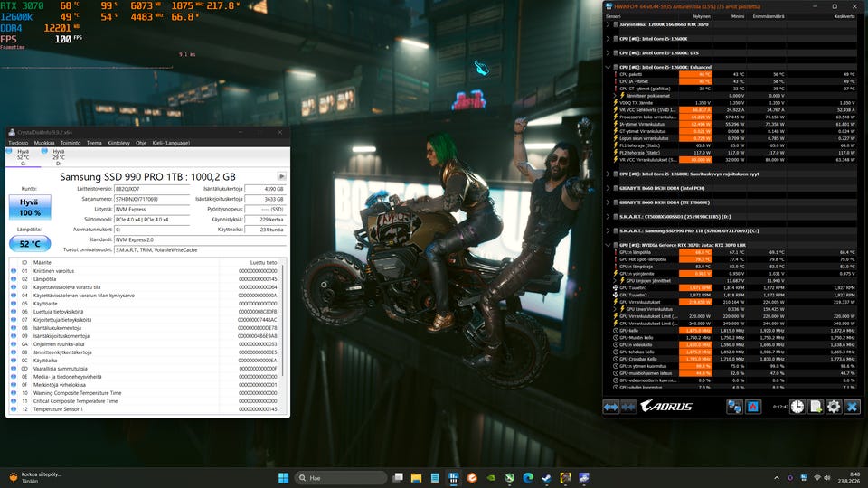
Task: Open Kieli-(Language) menu in CrystalDiskInfo
Action: coord(171,143)
